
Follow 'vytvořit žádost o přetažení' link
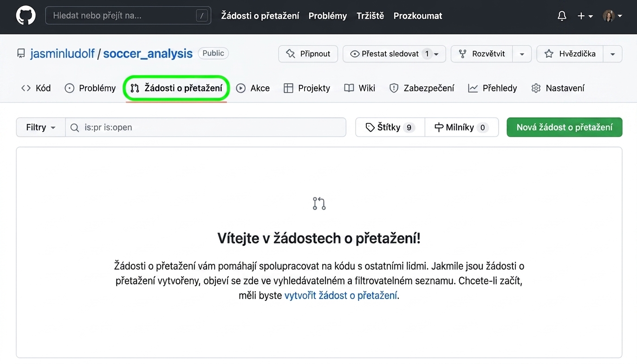pyautogui.click(x=341, y=295)
